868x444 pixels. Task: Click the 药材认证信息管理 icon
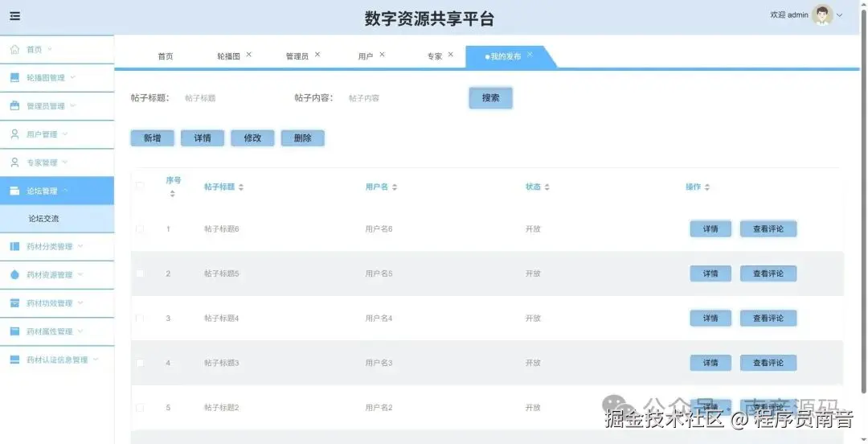click(x=15, y=360)
